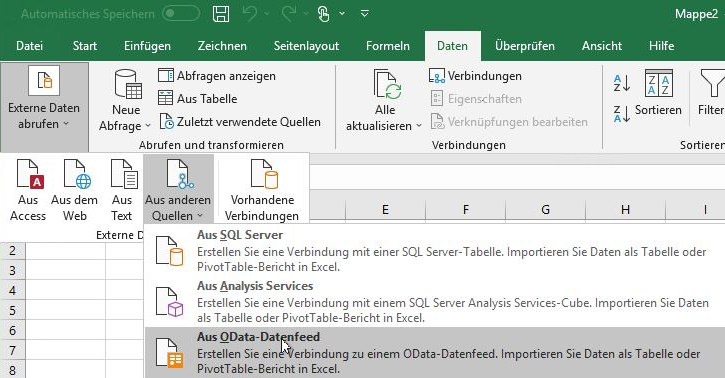Image resolution: width=725 pixels, height=378 pixels.
Task: Switch to the Start tab
Action: tap(85, 46)
